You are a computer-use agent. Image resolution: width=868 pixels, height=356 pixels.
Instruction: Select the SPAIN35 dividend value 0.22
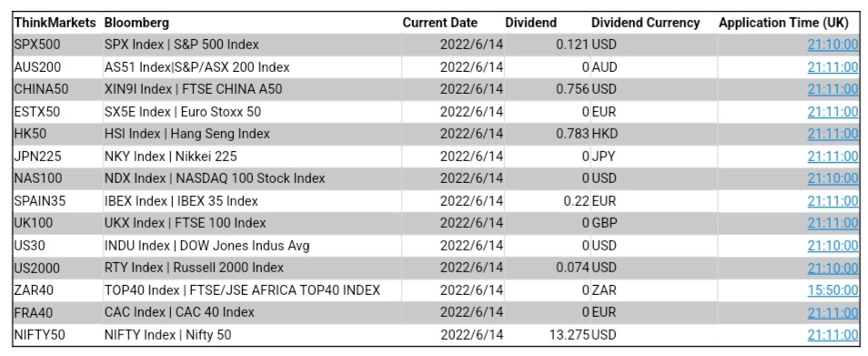[577, 200]
